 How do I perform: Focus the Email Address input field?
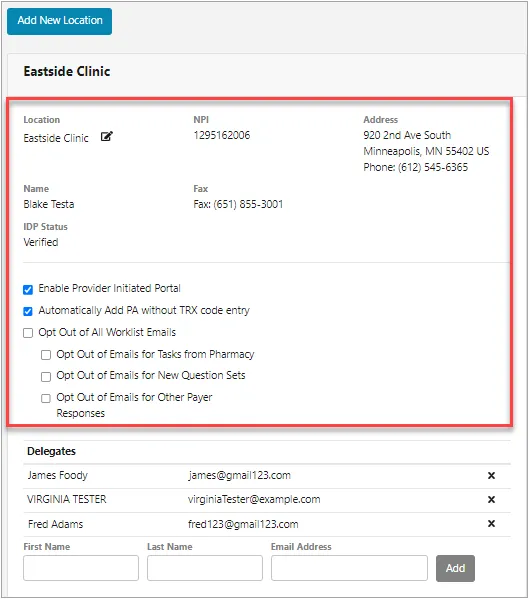pos(349,568)
